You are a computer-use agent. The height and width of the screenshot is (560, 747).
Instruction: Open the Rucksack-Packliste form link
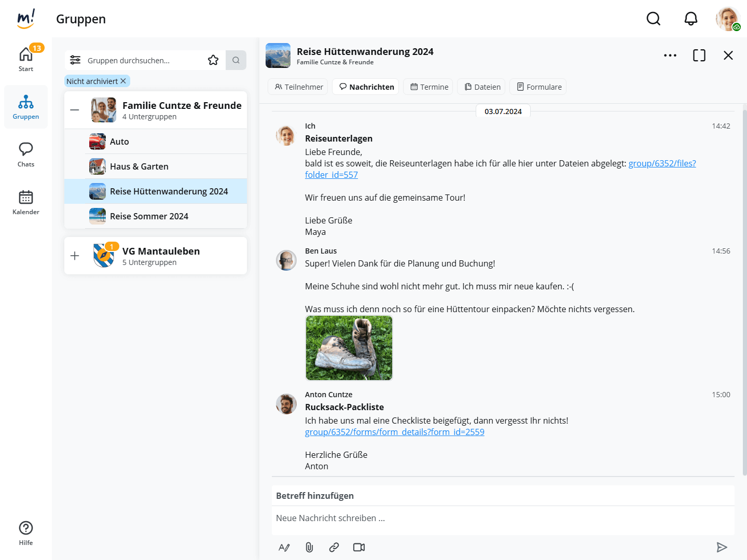point(394,432)
